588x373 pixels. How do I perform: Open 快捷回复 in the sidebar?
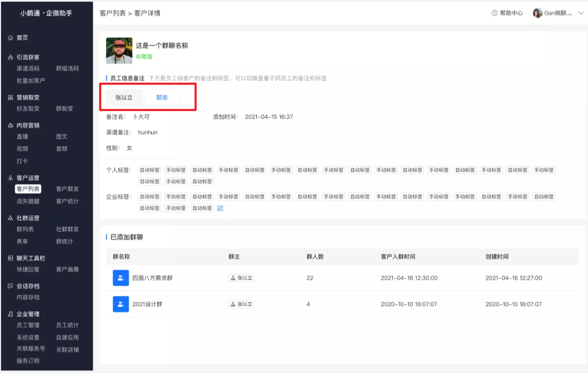pyautogui.click(x=28, y=269)
